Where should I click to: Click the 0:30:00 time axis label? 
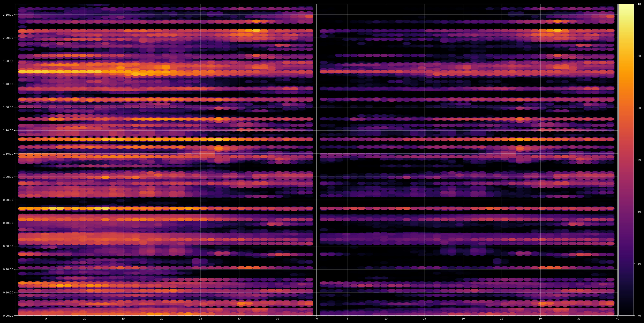(x=8, y=246)
